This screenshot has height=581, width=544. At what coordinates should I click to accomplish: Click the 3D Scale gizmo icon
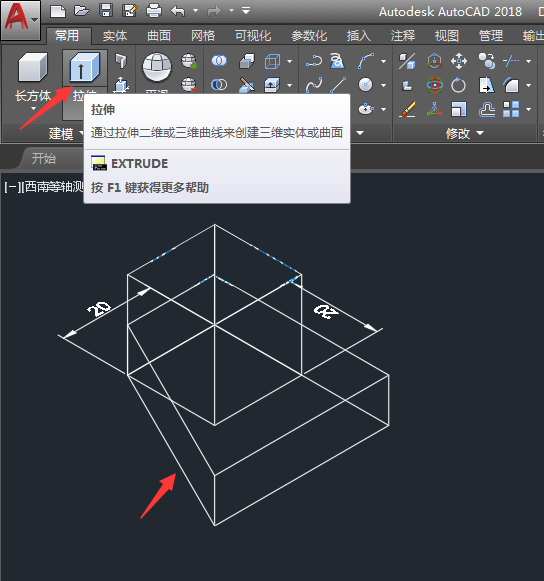point(434,109)
